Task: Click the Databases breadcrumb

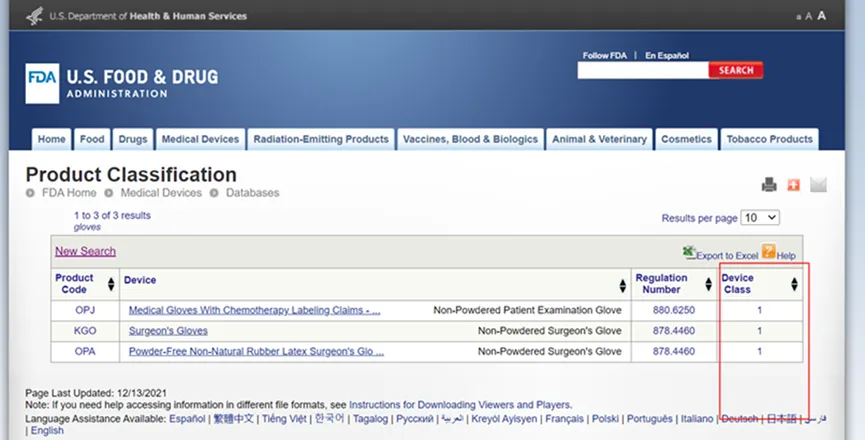Action: pos(253,193)
